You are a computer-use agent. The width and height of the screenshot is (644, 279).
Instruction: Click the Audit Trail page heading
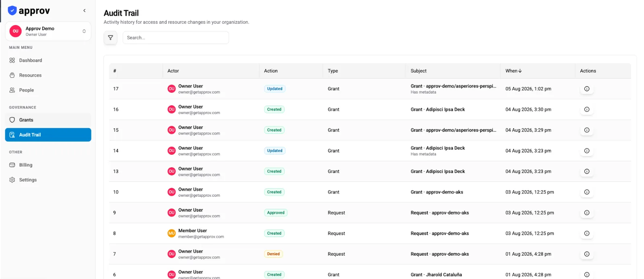point(121,13)
